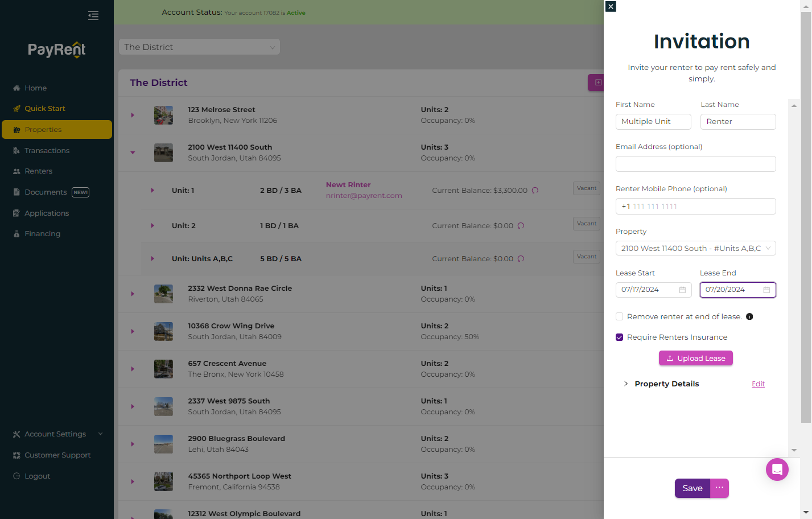Collapse the 2100 West 11400 South row
Image resolution: width=812 pixels, height=519 pixels.
click(x=133, y=153)
